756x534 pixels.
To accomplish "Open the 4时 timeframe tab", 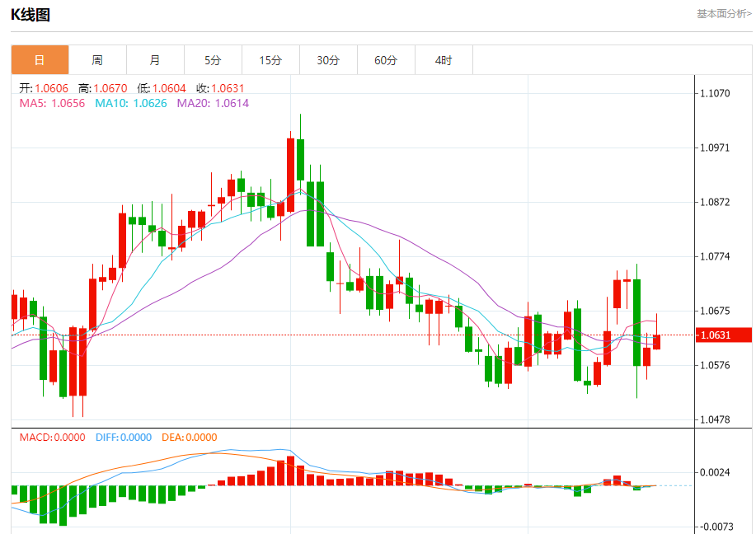I will [x=444, y=60].
